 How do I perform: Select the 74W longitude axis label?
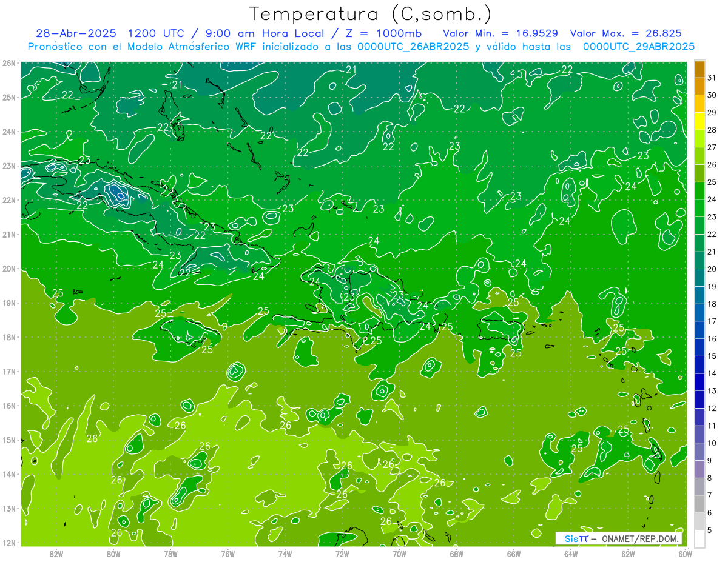click(285, 554)
